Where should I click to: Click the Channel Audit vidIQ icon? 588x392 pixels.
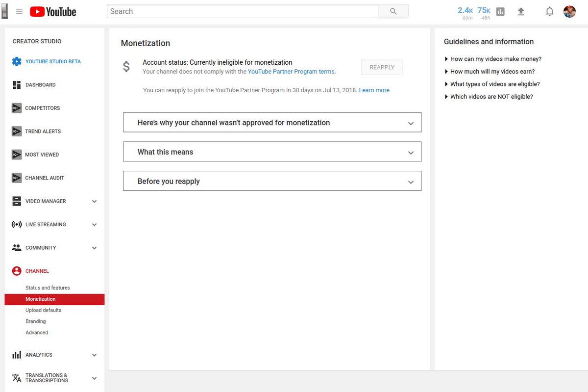(x=17, y=178)
